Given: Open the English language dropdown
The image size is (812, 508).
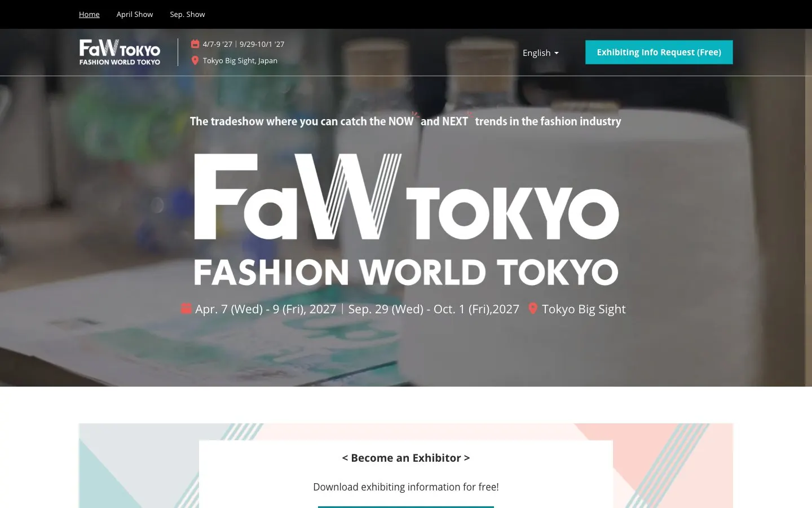Looking at the screenshot, I should pyautogui.click(x=541, y=52).
